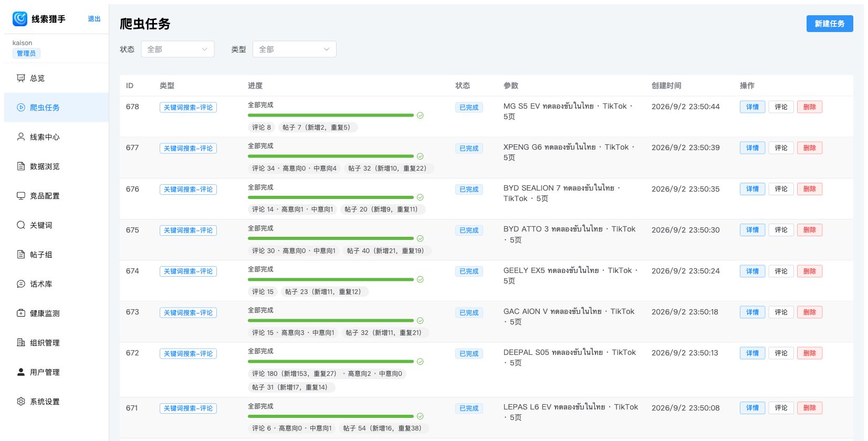Open the 状态 filter dropdown
The image size is (868, 441).
(177, 49)
